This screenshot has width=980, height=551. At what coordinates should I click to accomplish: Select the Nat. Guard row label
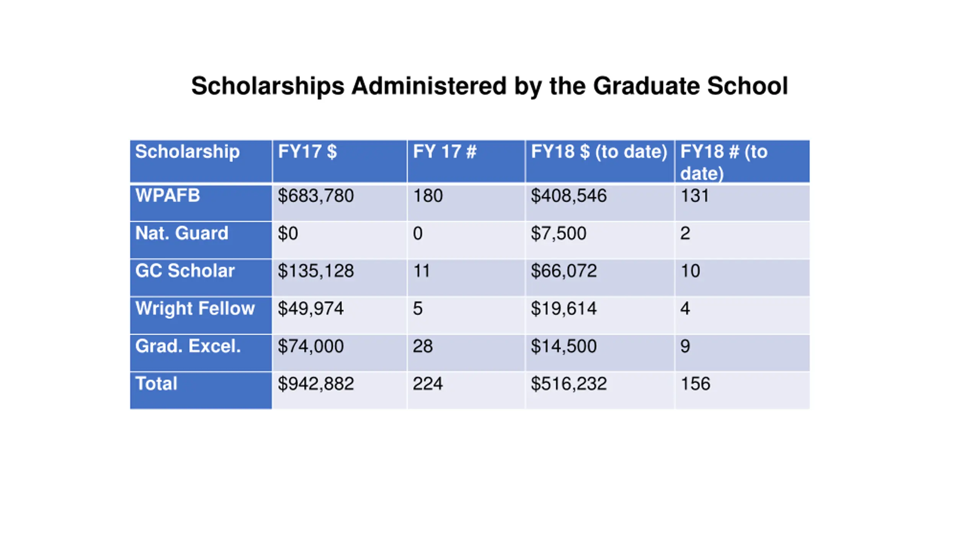click(201, 240)
